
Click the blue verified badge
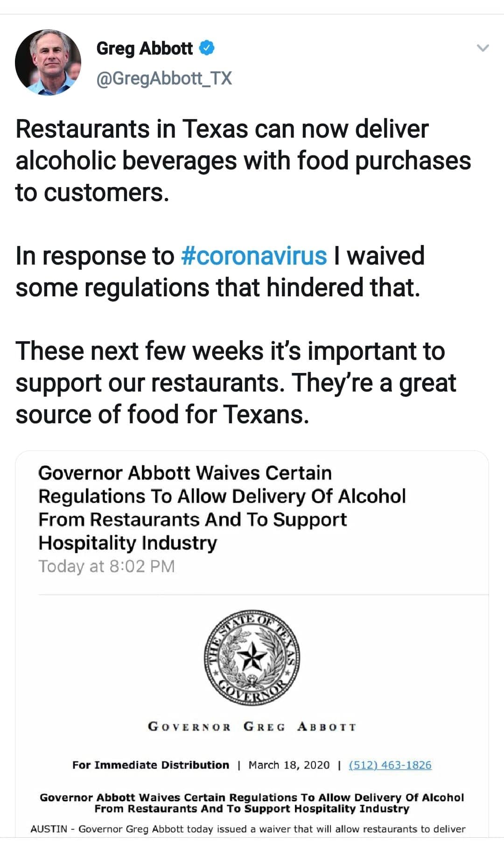[207, 48]
